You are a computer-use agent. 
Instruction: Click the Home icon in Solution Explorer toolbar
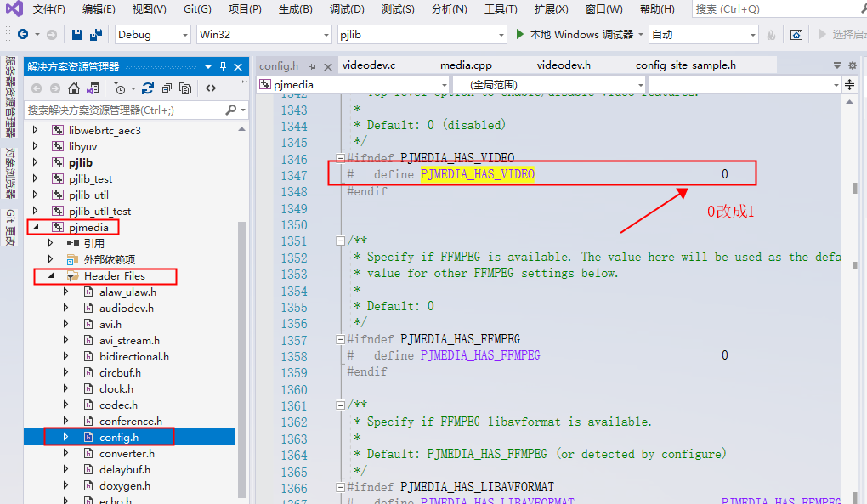[x=74, y=87]
